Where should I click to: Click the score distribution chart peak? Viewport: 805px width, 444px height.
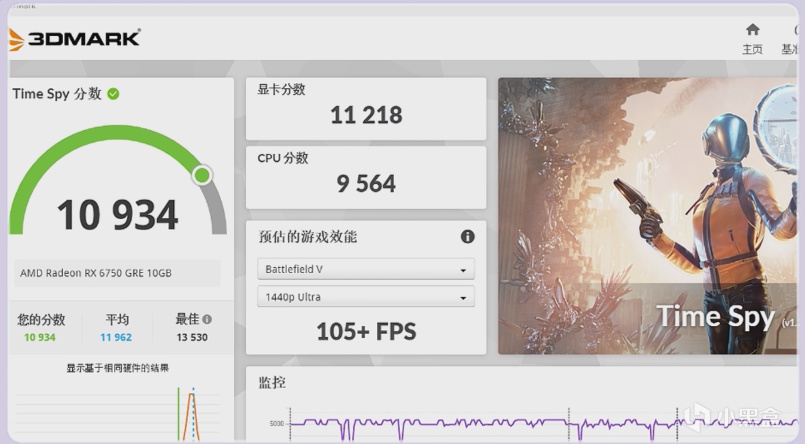[191, 395]
